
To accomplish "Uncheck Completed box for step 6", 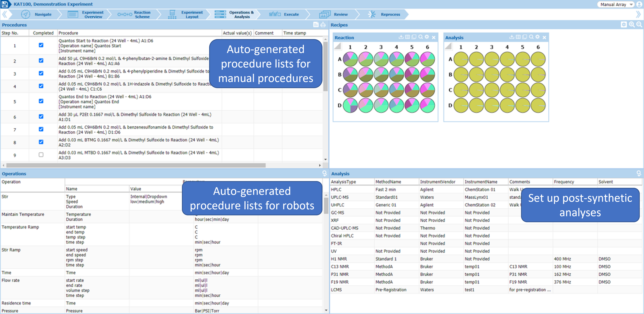I will (x=41, y=117).
